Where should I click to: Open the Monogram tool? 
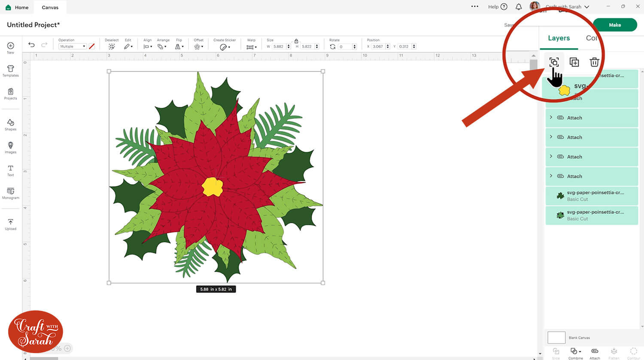click(x=11, y=194)
